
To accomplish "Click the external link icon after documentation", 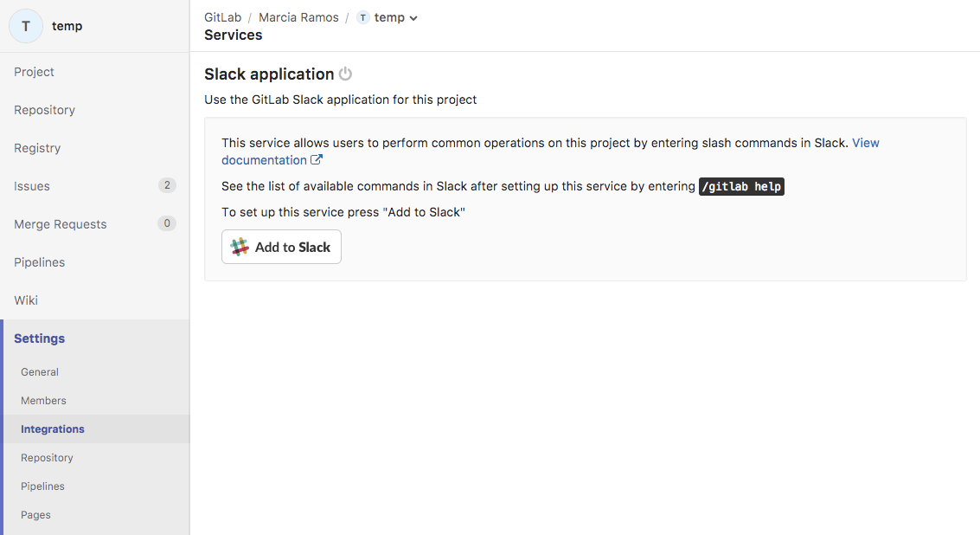I will (x=317, y=159).
